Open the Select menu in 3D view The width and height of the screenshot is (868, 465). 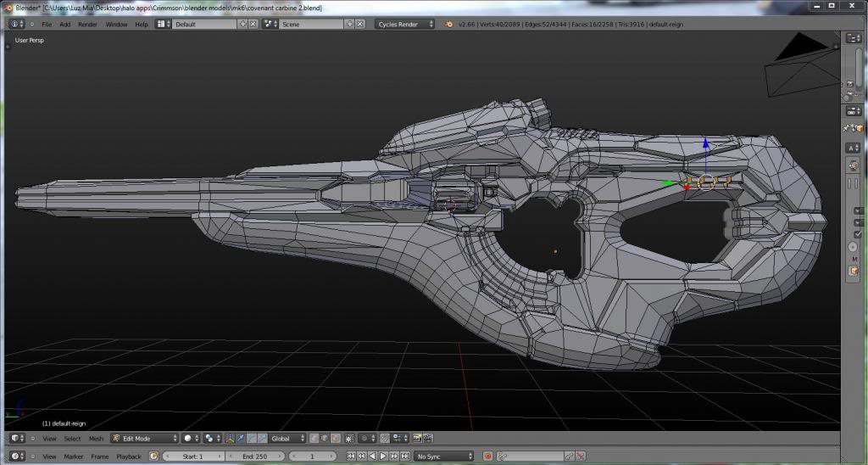click(x=72, y=439)
